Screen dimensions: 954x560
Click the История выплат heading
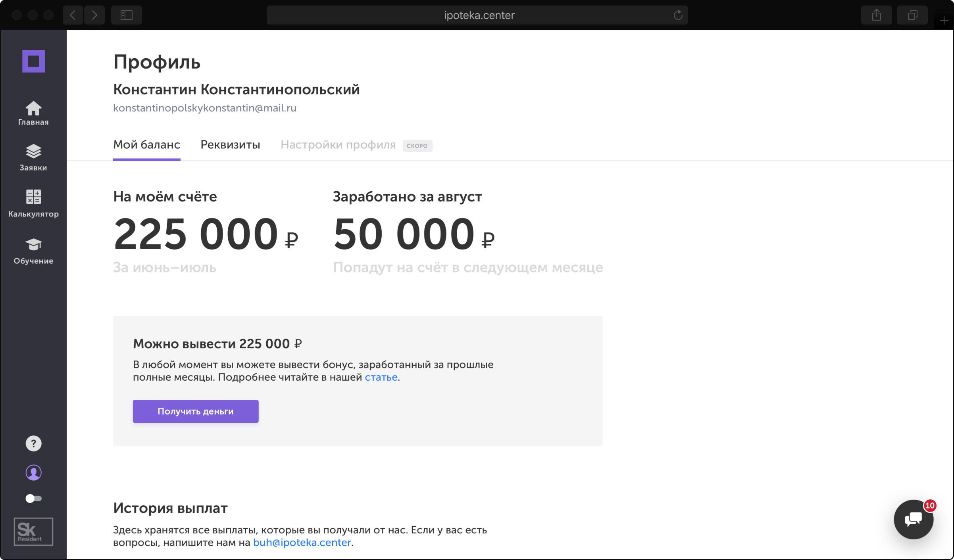click(170, 508)
